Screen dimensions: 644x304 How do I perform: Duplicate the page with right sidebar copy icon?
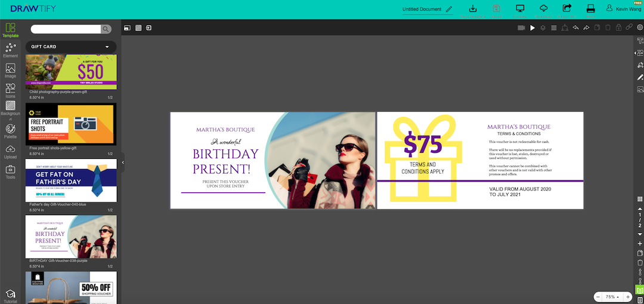tap(639, 253)
